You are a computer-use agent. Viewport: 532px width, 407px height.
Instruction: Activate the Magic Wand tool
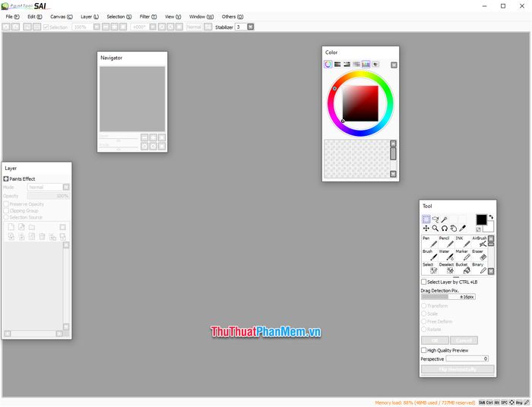coord(444,219)
